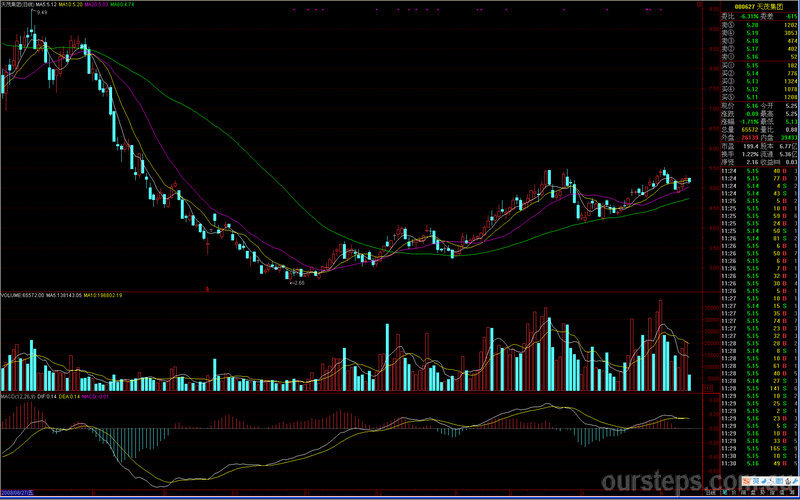
Task: Click the 卖④ ask row at 5.19
Action: 759,33
